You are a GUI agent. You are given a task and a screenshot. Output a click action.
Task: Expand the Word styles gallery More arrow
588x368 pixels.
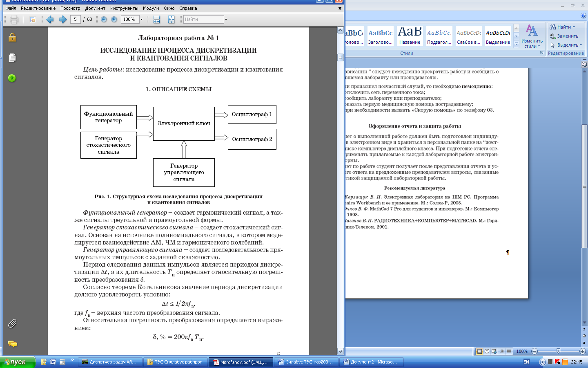click(x=516, y=43)
